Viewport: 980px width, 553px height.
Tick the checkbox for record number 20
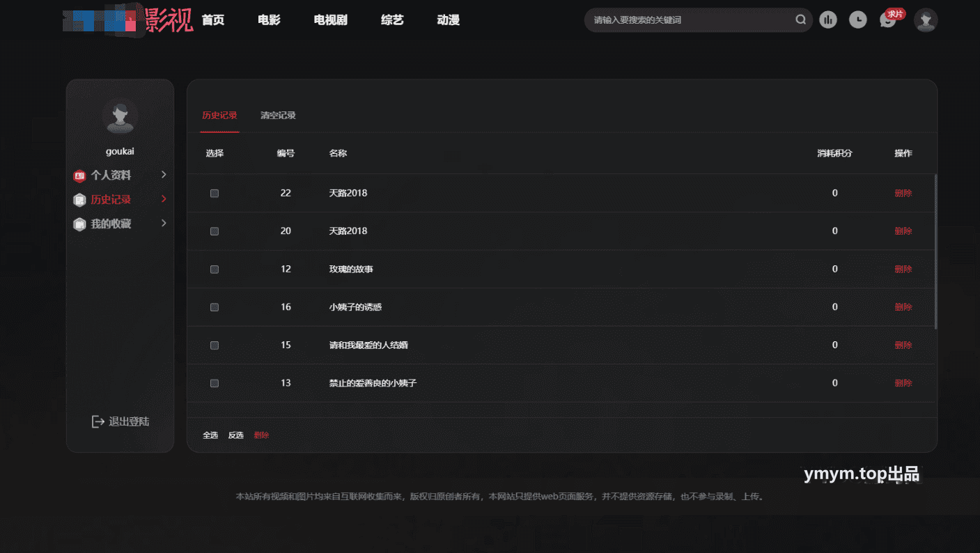pyautogui.click(x=215, y=231)
